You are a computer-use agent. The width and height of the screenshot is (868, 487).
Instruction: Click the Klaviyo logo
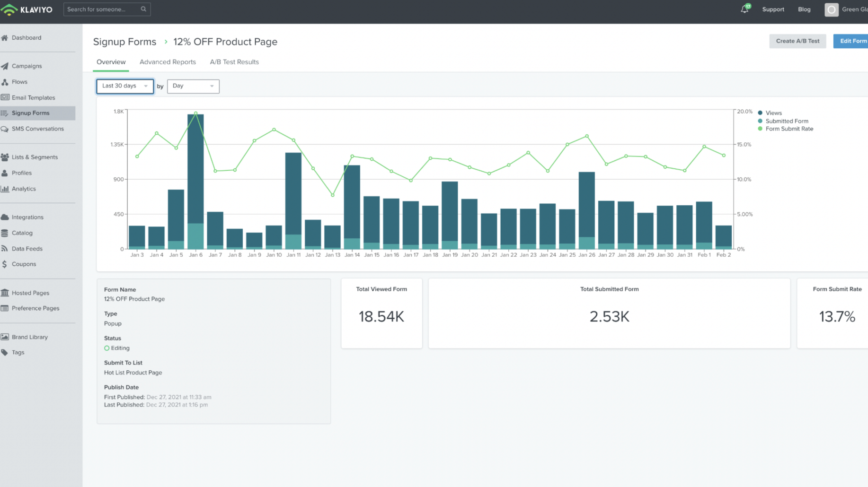click(27, 9)
